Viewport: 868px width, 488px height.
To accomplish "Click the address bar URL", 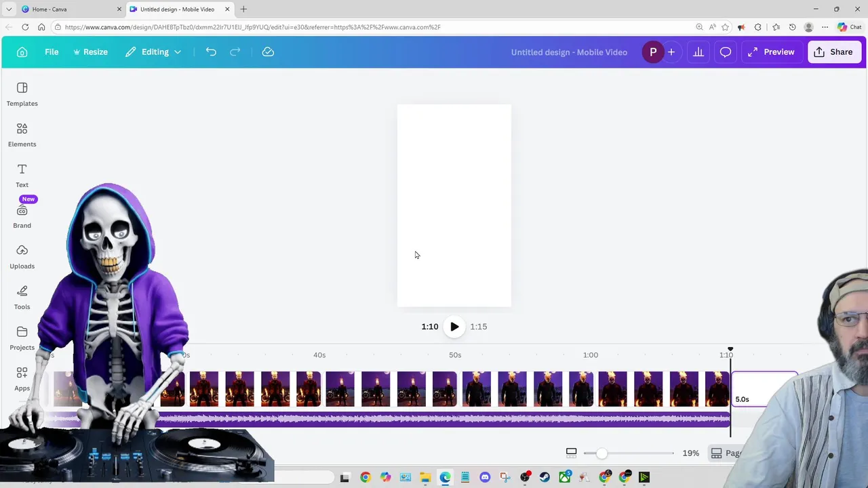I will (252, 27).
